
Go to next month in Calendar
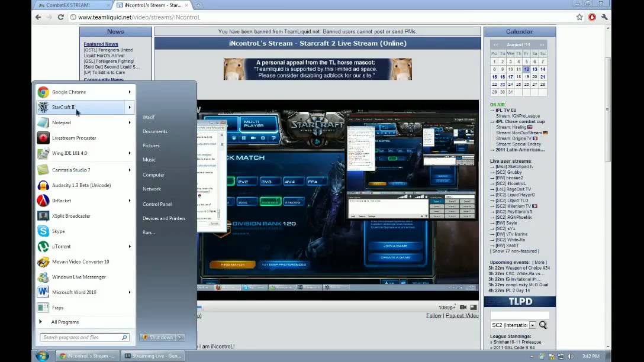(x=542, y=45)
